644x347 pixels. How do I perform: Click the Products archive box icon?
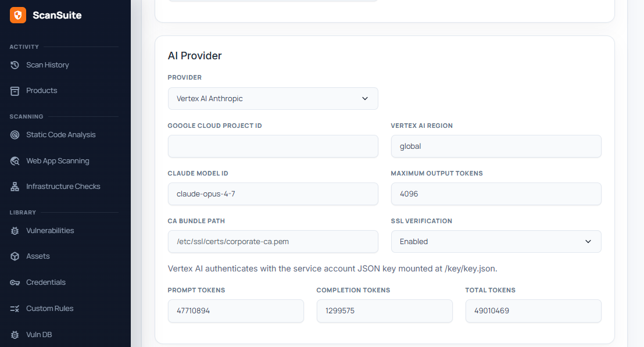point(15,91)
